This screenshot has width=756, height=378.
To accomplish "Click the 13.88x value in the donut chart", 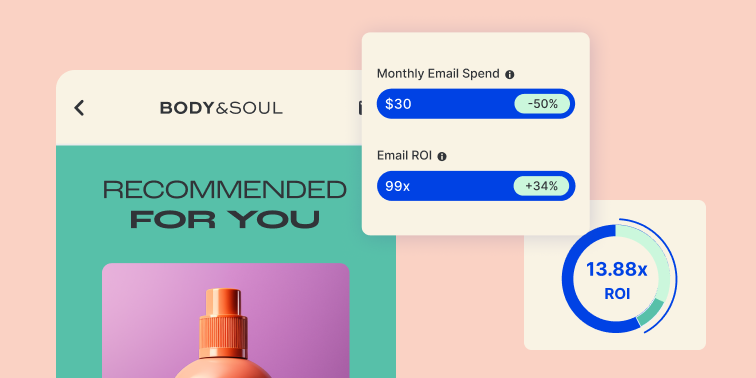I will (x=617, y=270).
